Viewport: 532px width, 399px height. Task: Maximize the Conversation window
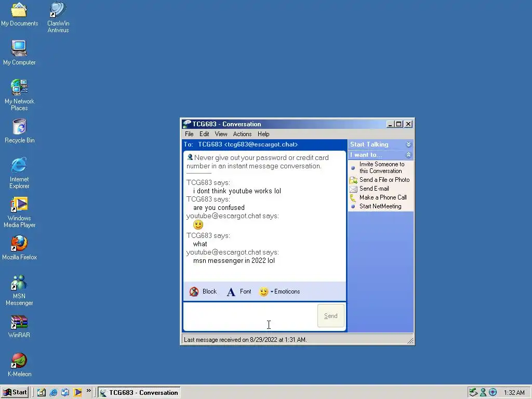tap(398, 124)
